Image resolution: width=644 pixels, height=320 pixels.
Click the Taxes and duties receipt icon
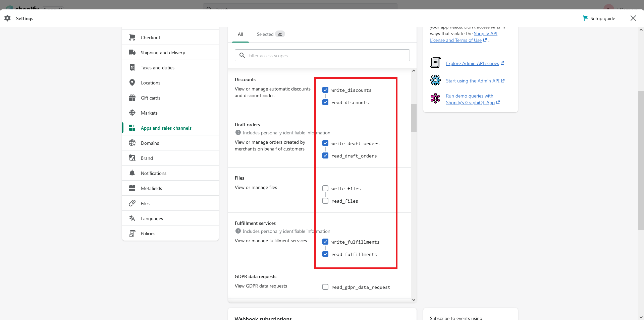132,68
